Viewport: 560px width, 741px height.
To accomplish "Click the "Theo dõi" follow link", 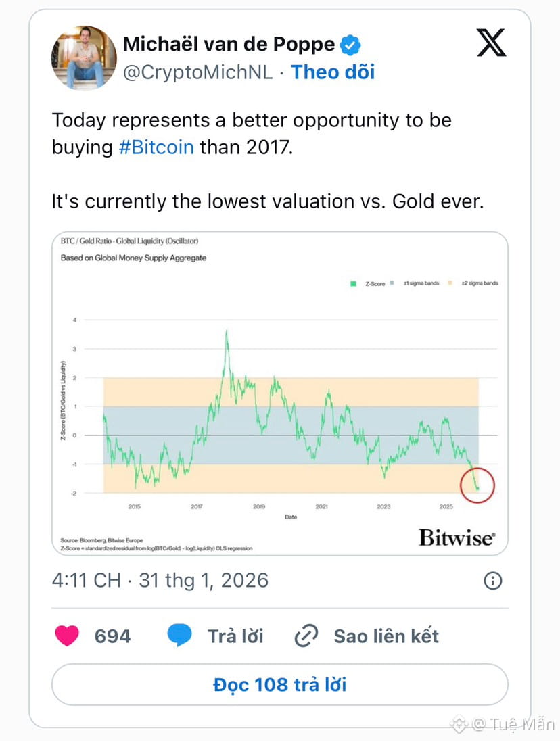I will (x=333, y=72).
